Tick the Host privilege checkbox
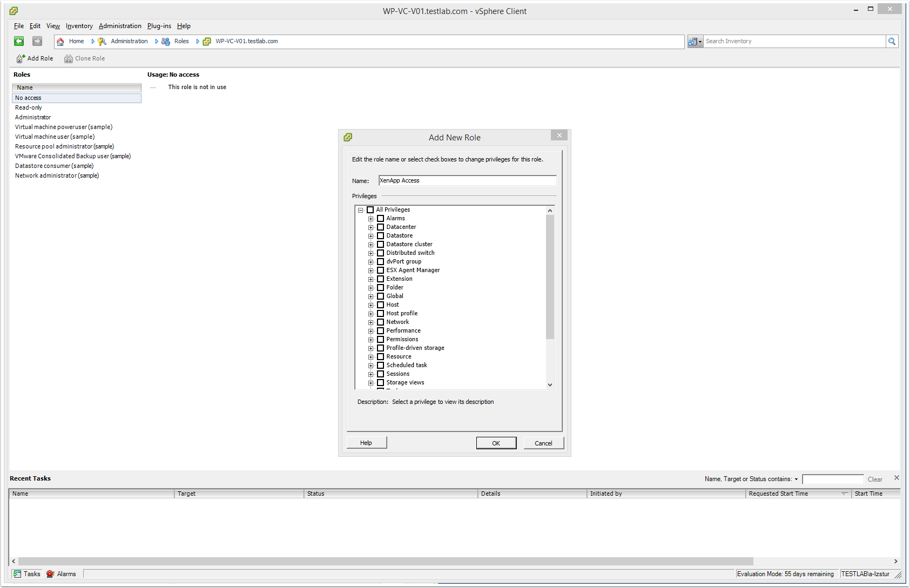The image size is (910, 588). tap(380, 305)
